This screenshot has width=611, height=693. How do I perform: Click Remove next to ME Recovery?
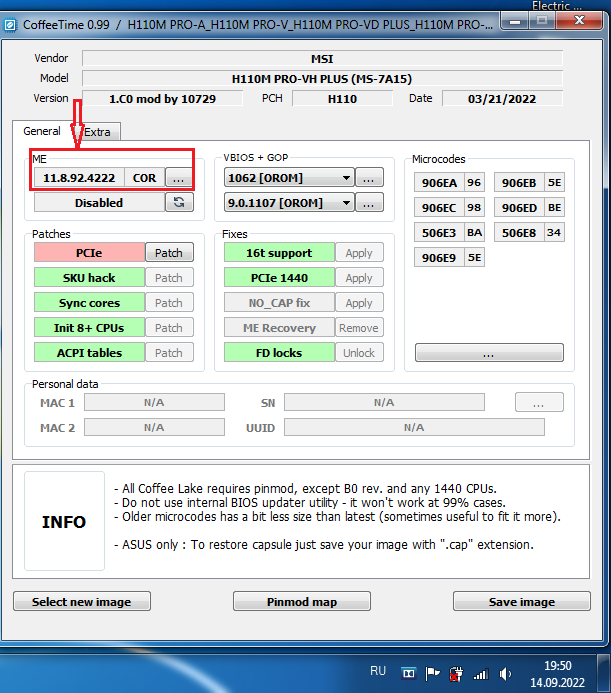click(359, 328)
